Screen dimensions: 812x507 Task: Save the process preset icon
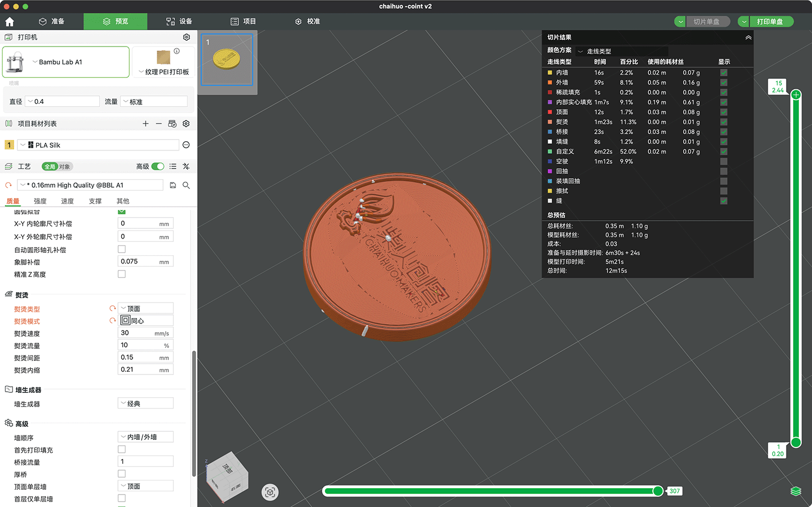pyautogui.click(x=173, y=185)
